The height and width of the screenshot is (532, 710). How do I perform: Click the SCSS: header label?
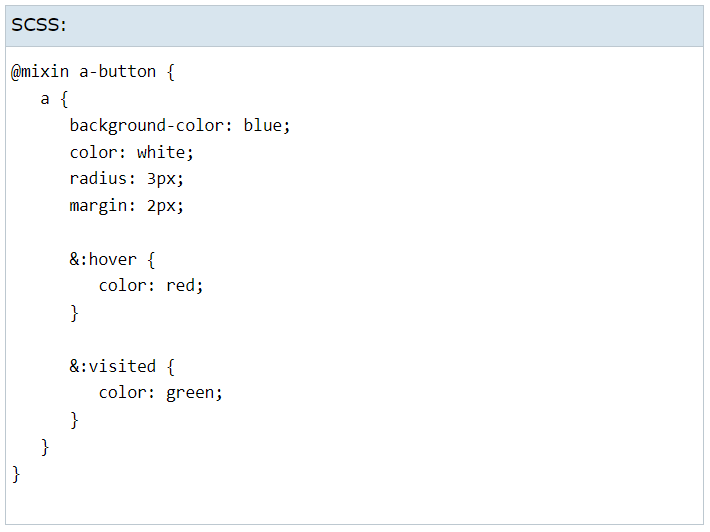[39, 25]
